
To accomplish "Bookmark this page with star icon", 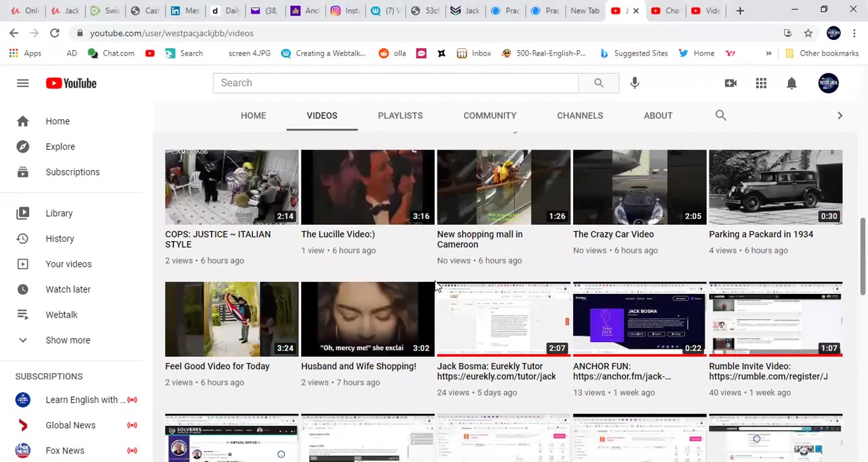I will pos(808,33).
